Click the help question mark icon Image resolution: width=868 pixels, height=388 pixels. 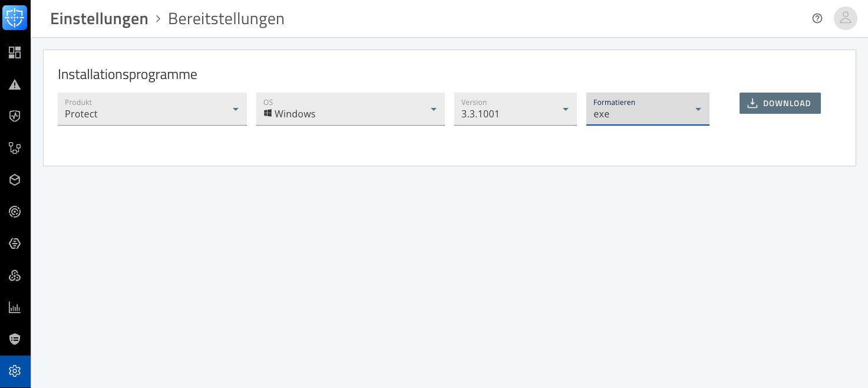817,18
